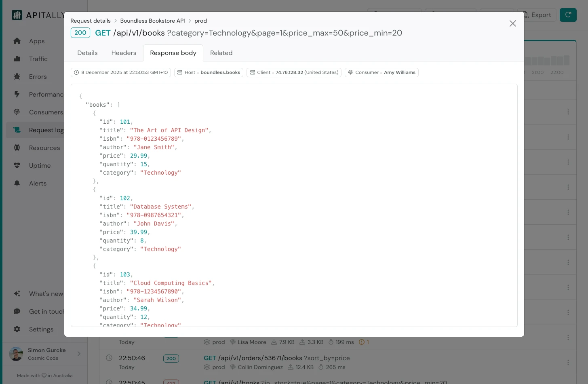Viewport: 588px width, 384px height.
Task: Click the Alerts bell icon
Action: tap(17, 184)
